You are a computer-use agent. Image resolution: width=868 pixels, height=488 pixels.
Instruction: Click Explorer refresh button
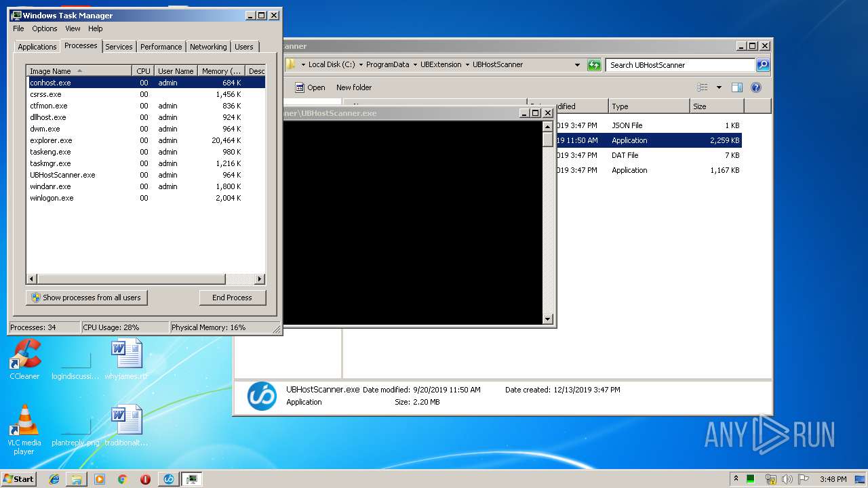[x=594, y=65]
